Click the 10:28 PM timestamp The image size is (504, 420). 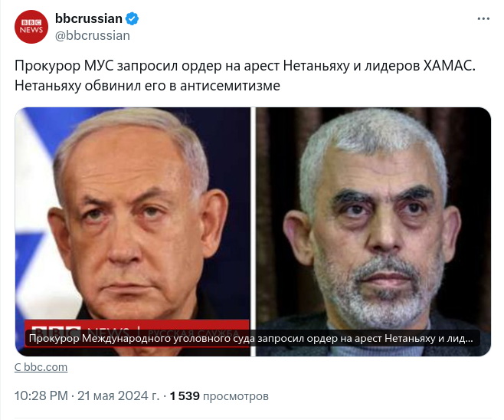[x=41, y=396]
